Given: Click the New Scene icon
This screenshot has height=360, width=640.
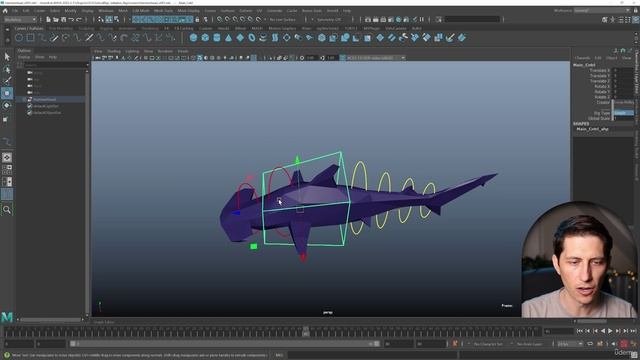Looking at the screenshot, I should (48, 19).
